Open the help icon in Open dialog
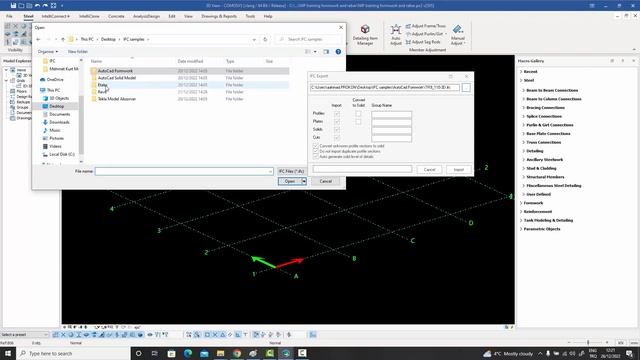Viewport: 640px width, 360px height. [338, 51]
